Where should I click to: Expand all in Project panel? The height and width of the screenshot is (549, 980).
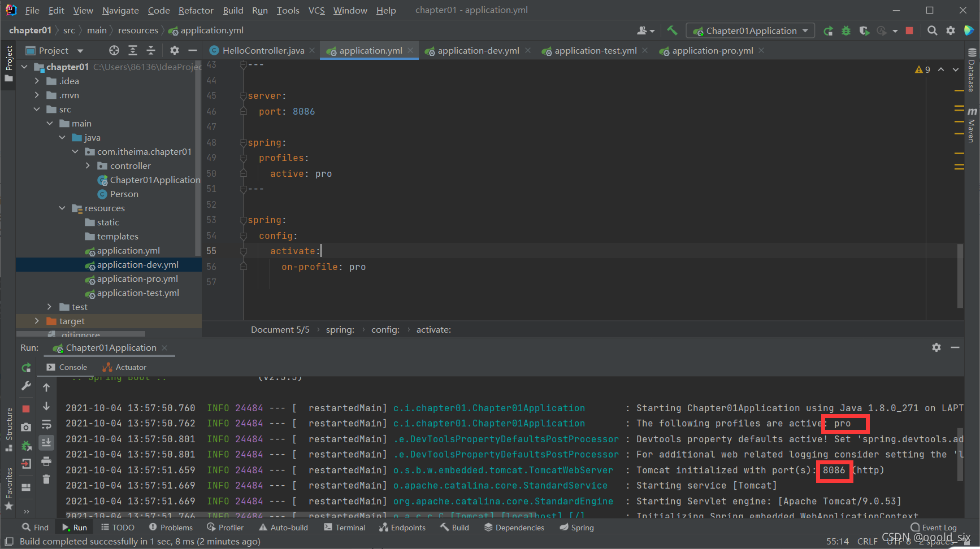[133, 50]
